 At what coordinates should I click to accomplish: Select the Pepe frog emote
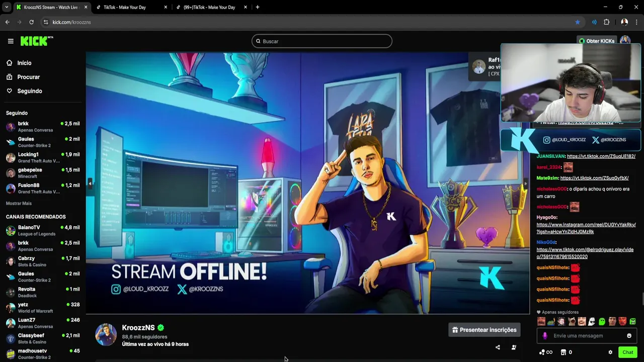(551, 321)
